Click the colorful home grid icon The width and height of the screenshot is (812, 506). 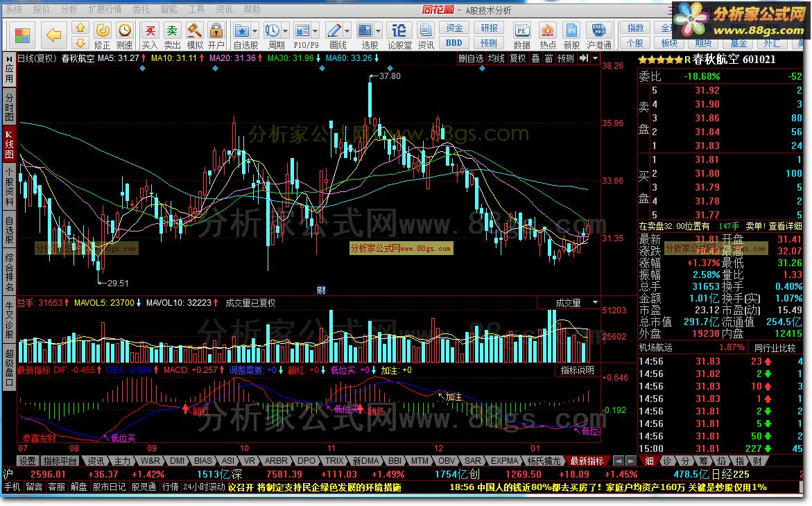coord(21,36)
